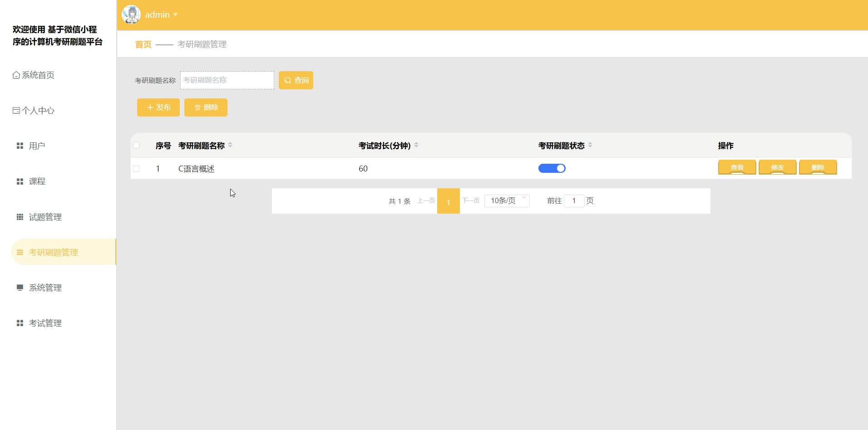
Task: Click the 上一页 previous page button
Action: [x=426, y=200]
